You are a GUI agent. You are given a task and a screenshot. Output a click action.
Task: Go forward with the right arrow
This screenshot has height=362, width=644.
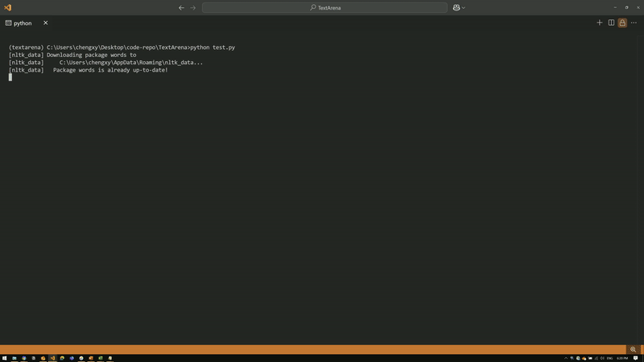192,7
